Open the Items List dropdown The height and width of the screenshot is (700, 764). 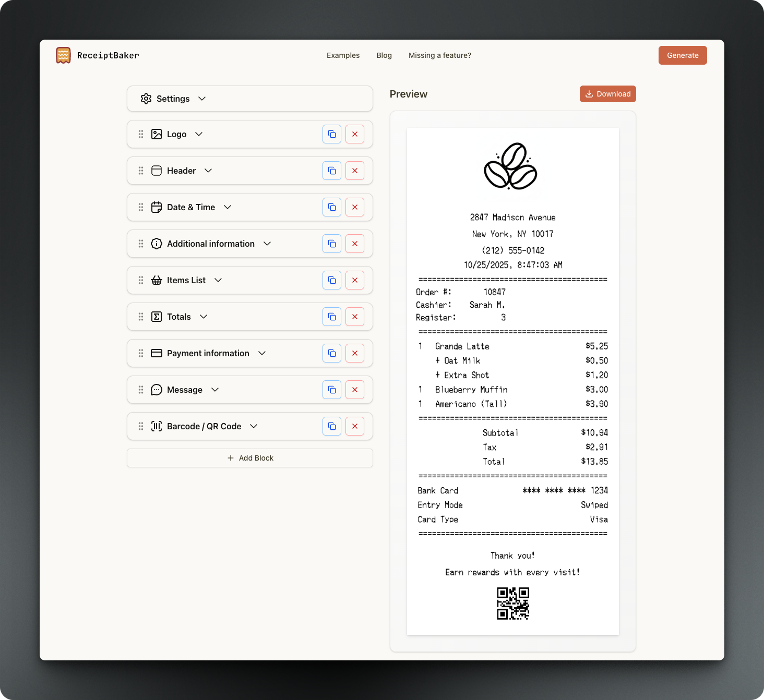click(218, 280)
